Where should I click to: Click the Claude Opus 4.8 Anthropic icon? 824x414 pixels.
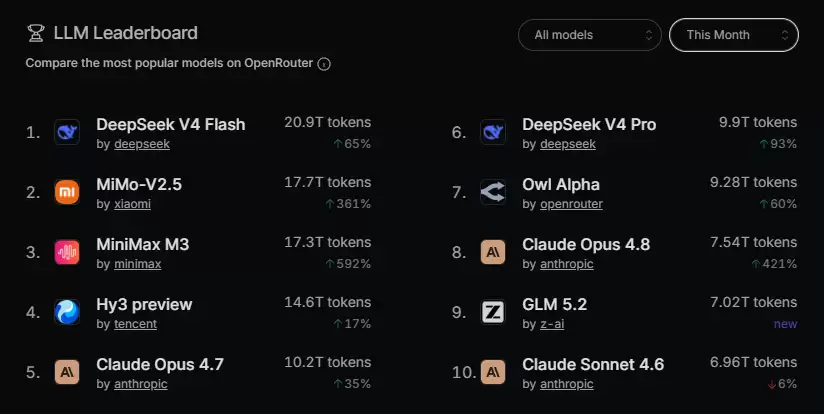tap(493, 252)
